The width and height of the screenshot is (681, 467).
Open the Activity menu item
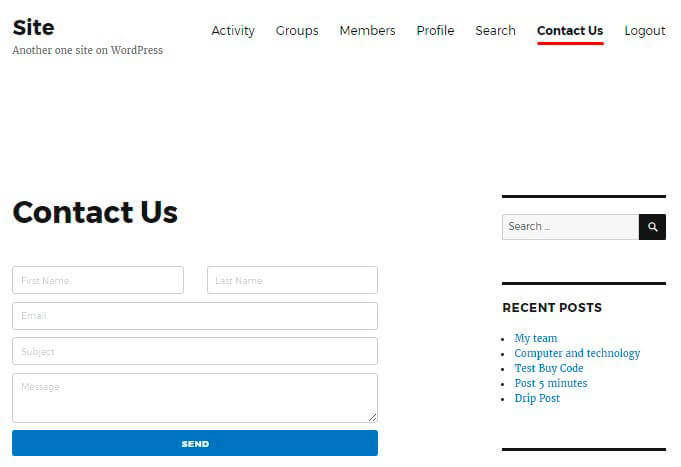(233, 31)
